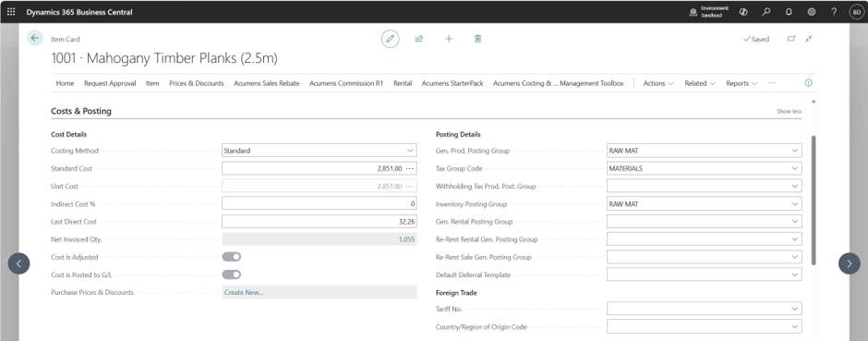The width and height of the screenshot is (868, 341).
Task: Open Re-Rent Rental Gen. Posting Group dropdown
Action: 795,239
